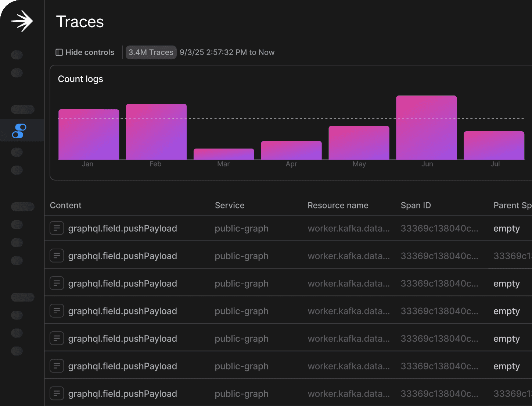This screenshot has height=406, width=532.
Task: Hide controls using the text button
Action: 90,53
